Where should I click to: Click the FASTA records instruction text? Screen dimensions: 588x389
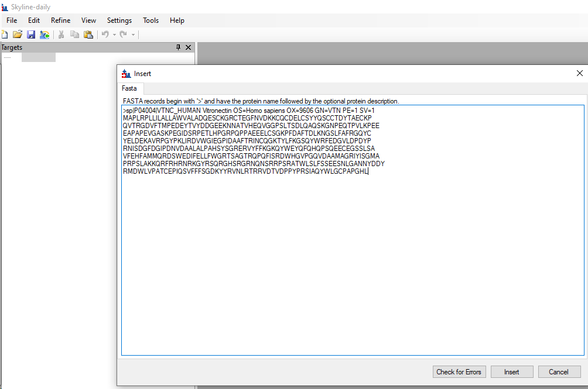point(261,101)
